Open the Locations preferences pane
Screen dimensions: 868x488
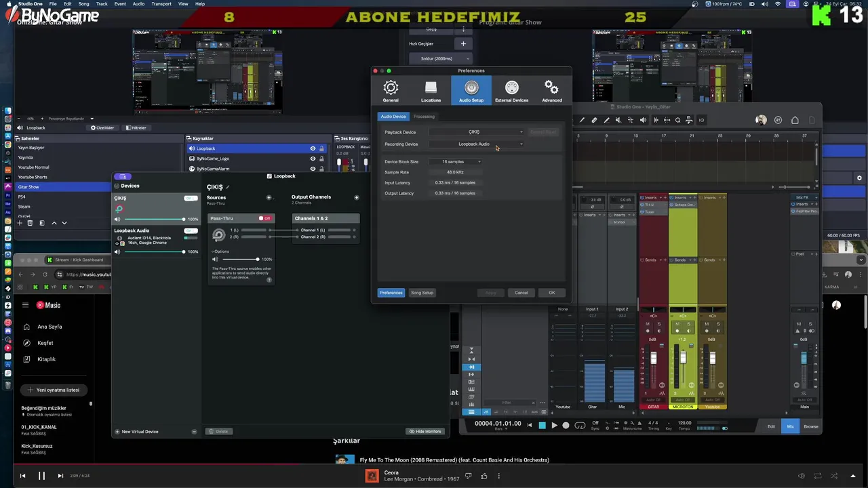coord(431,90)
